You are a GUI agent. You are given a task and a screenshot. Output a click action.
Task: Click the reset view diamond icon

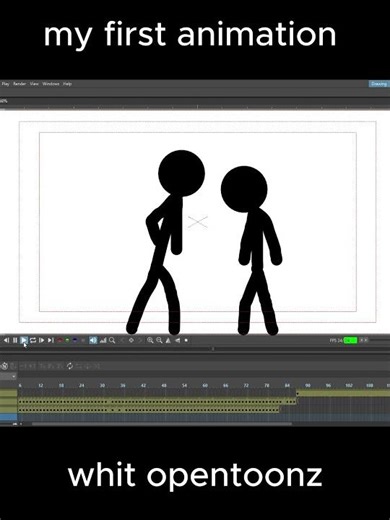click(x=131, y=340)
